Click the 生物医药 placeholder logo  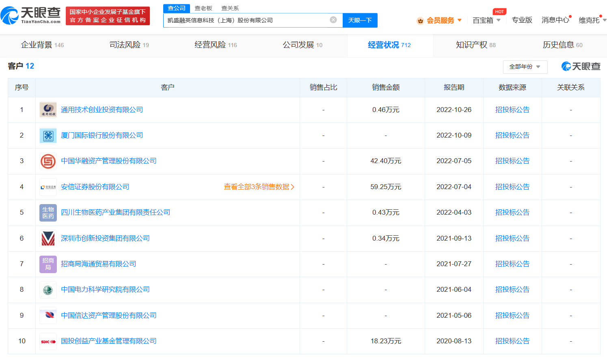point(48,213)
